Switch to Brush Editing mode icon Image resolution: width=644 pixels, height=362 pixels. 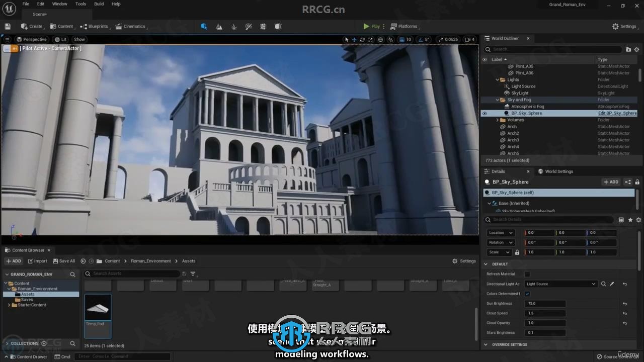coord(278,26)
